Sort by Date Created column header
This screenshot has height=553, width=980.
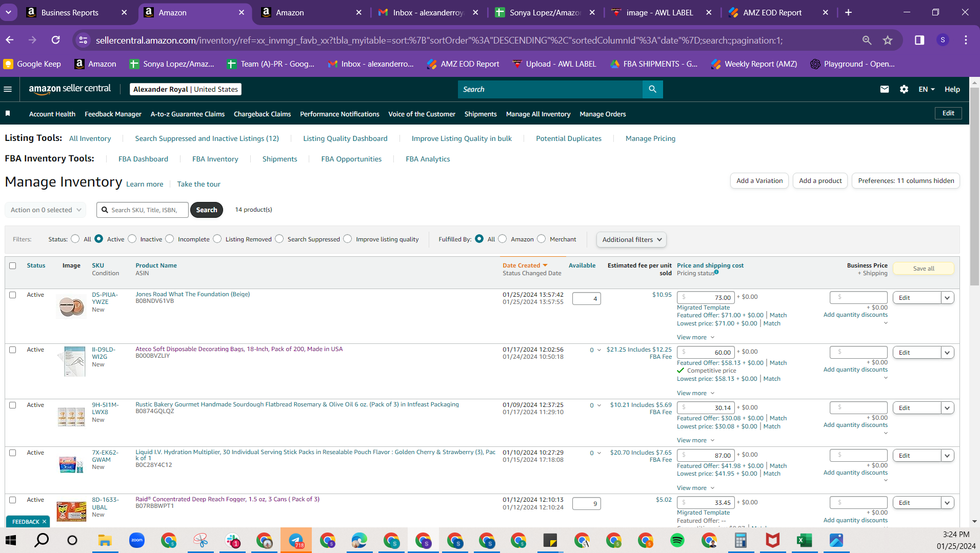pyautogui.click(x=525, y=265)
